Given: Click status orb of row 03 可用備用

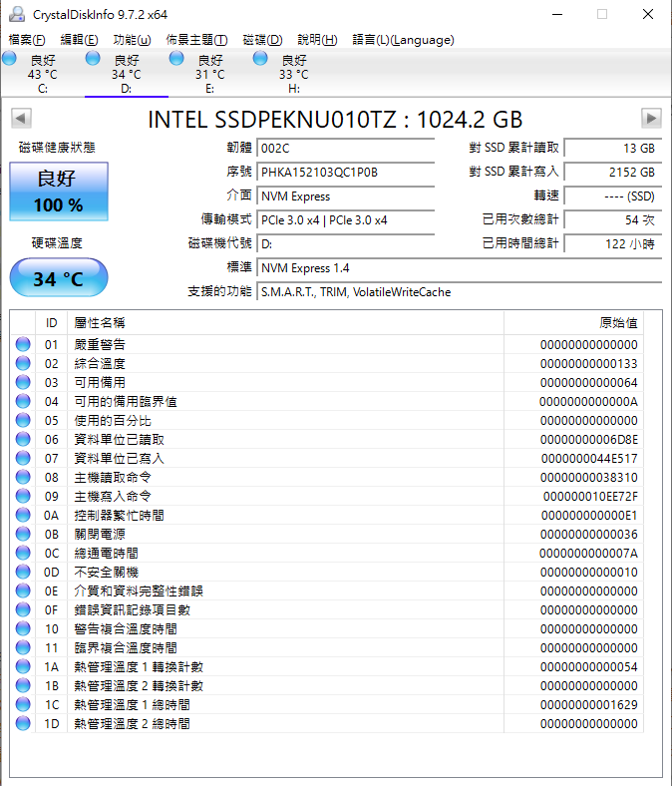Looking at the screenshot, I should [x=23, y=382].
